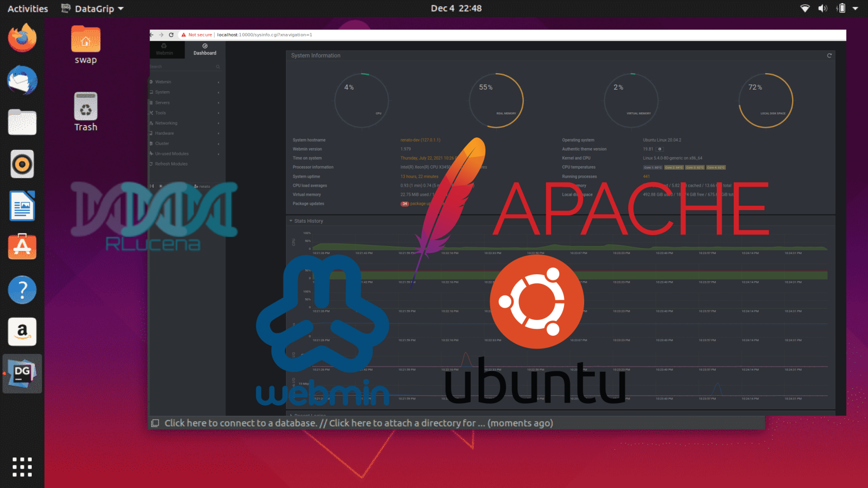Open Firefox from the dock
This screenshot has height=488, width=868.
tap(22, 38)
